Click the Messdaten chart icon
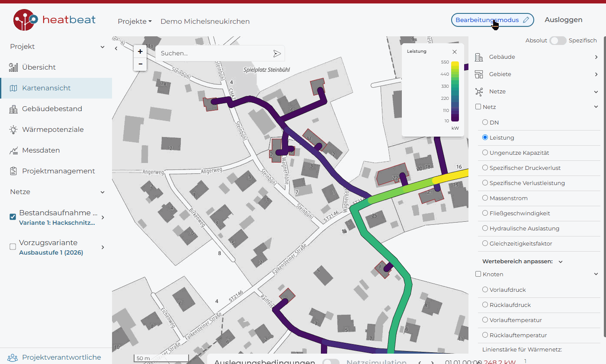 13,150
